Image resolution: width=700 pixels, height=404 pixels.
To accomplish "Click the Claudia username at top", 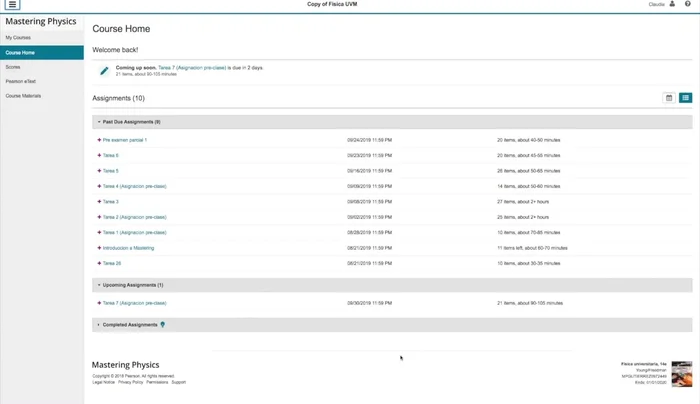I will point(657,4).
